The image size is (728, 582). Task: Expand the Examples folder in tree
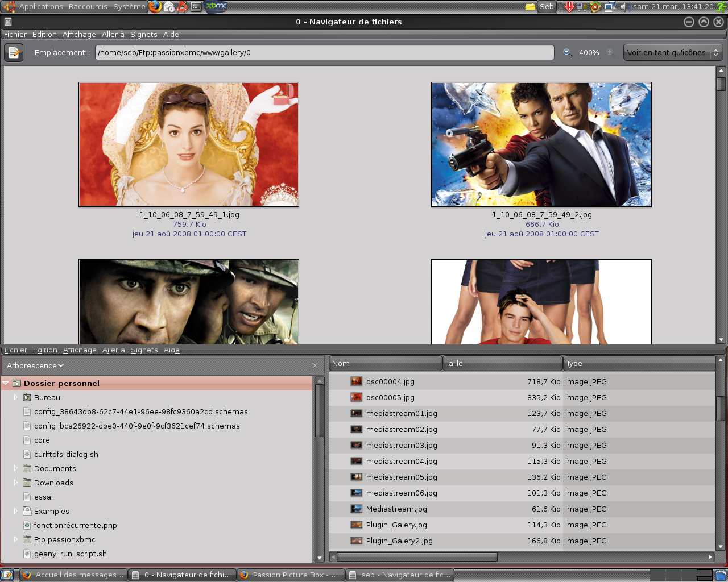[x=16, y=511]
